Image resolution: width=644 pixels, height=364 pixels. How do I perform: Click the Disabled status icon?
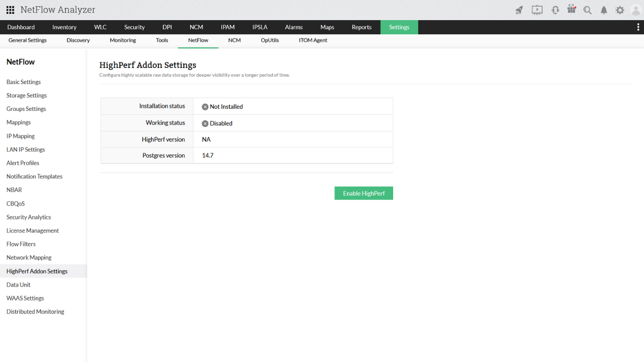pyautogui.click(x=205, y=123)
